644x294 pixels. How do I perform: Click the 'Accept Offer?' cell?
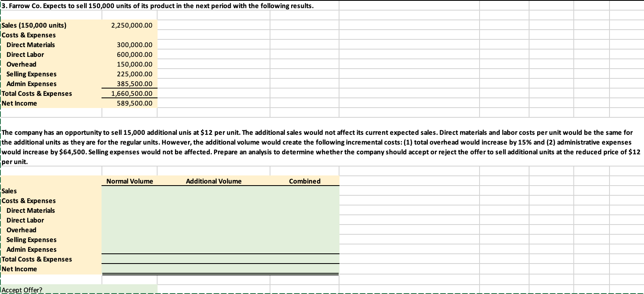(x=51, y=290)
